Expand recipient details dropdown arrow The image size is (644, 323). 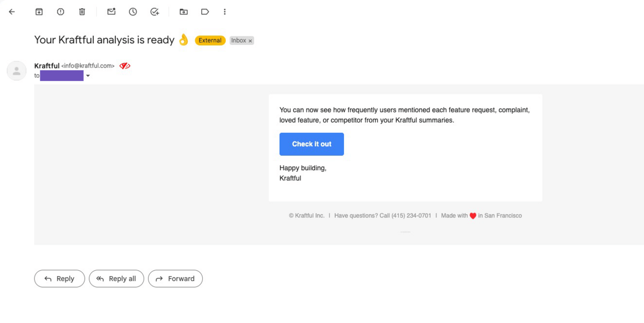88,76
